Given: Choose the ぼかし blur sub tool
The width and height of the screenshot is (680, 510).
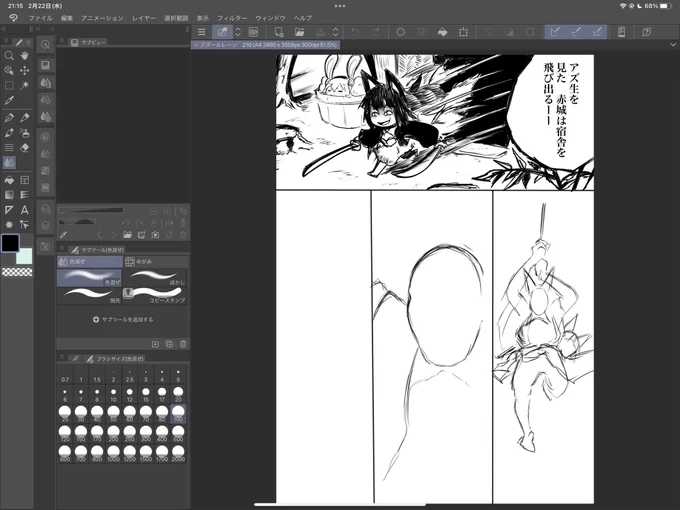Looking at the screenshot, I should click(x=155, y=277).
